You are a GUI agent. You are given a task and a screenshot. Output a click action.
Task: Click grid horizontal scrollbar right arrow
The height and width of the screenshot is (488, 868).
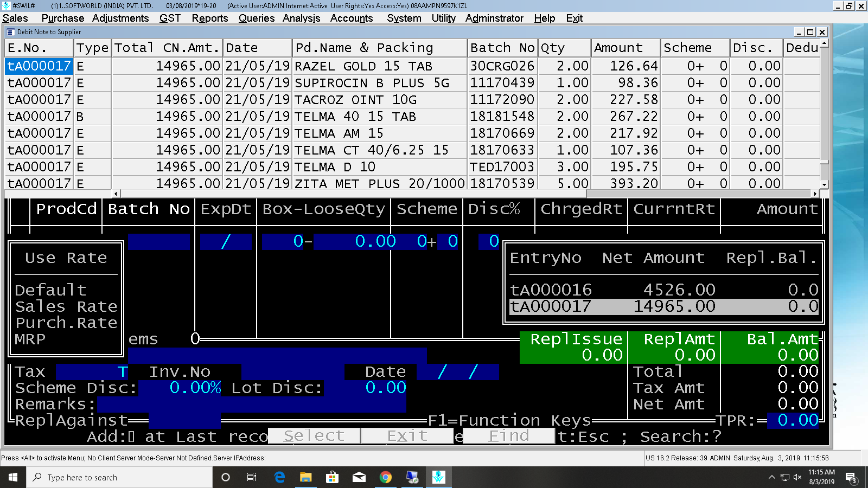coord(815,194)
